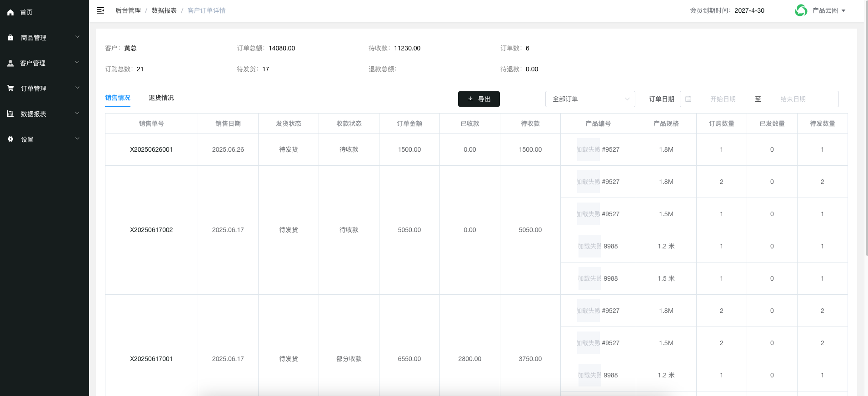Collapse sidebar with hamburger fold icon

click(x=100, y=10)
